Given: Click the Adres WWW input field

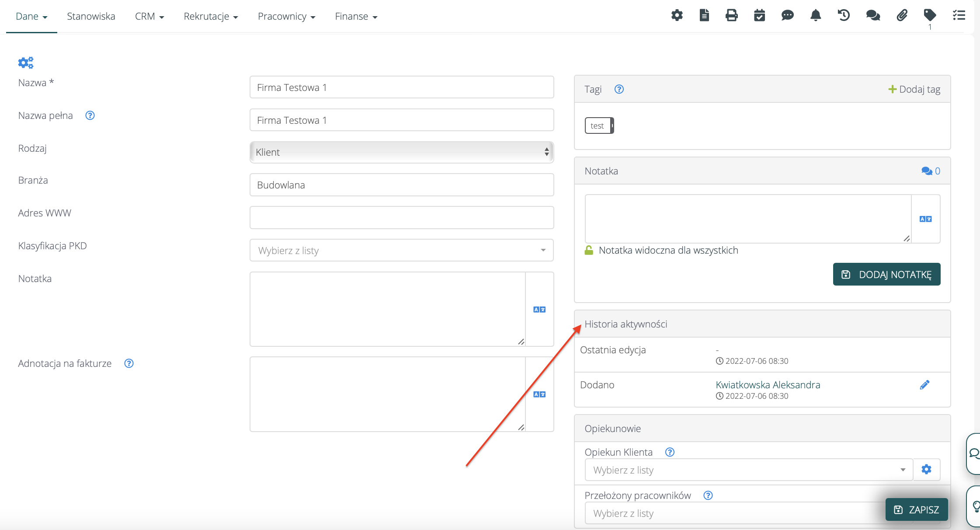Looking at the screenshot, I should (401, 218).
